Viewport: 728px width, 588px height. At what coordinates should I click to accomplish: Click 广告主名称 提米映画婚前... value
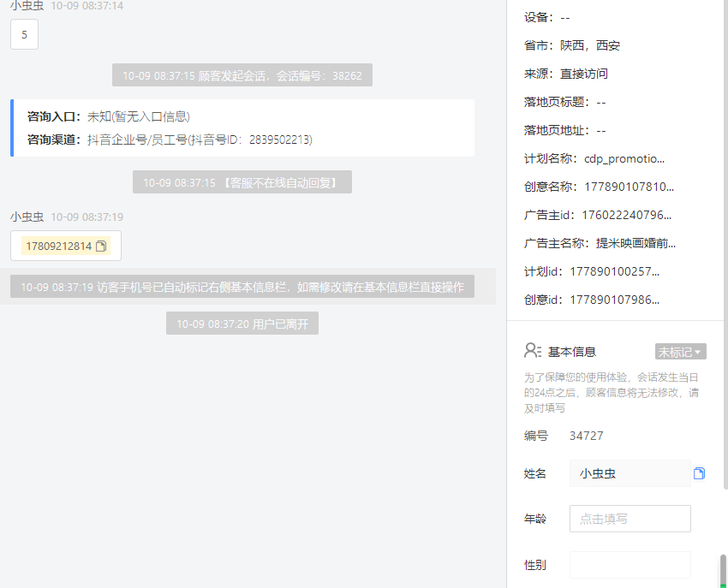[636, 243]
